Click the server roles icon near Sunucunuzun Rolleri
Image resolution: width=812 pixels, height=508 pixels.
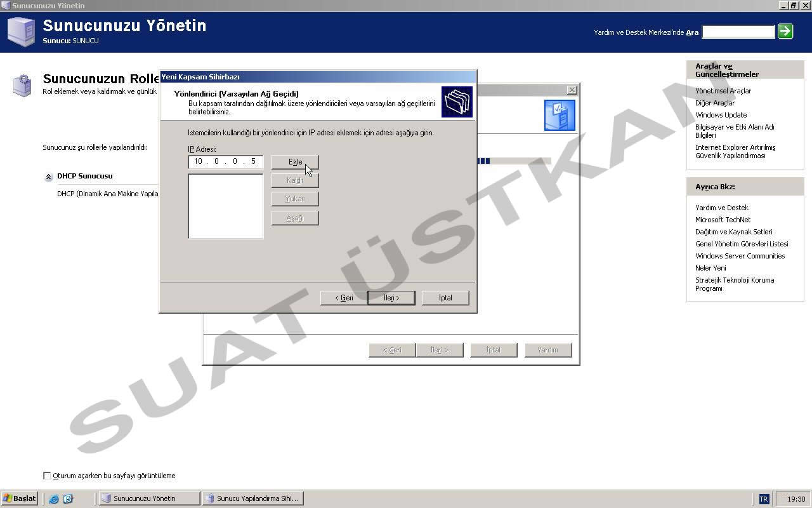click(x=23, y=85)
